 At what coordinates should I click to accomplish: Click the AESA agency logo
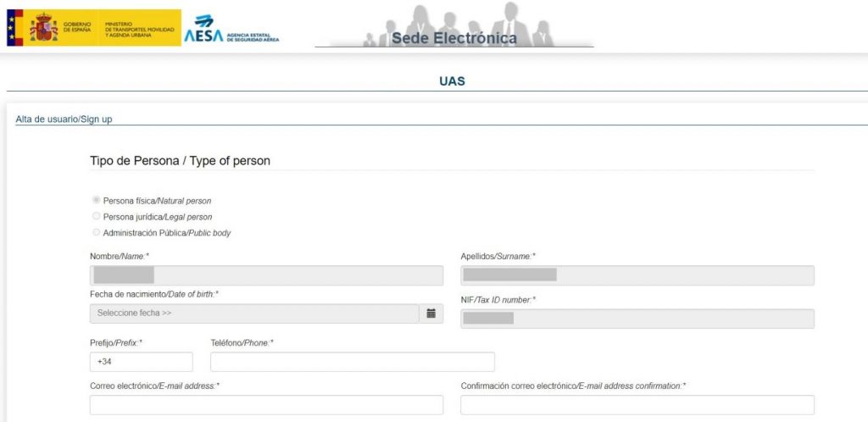point(231,29)
